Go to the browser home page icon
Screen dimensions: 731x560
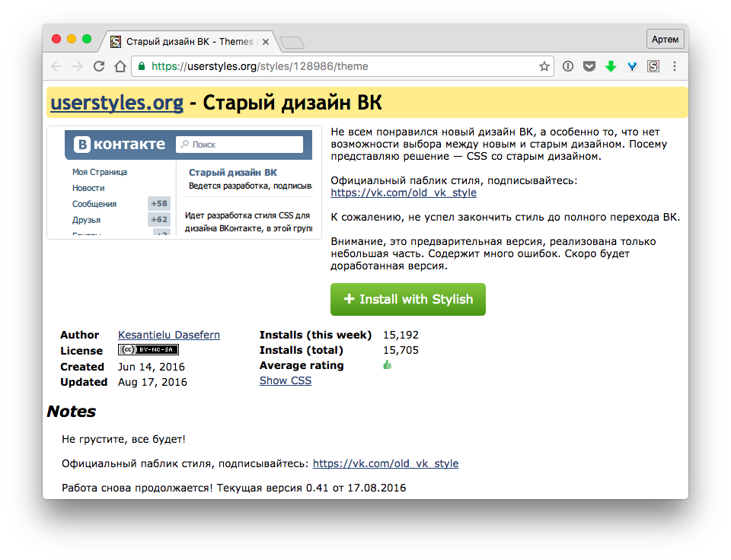pos(120,66)
